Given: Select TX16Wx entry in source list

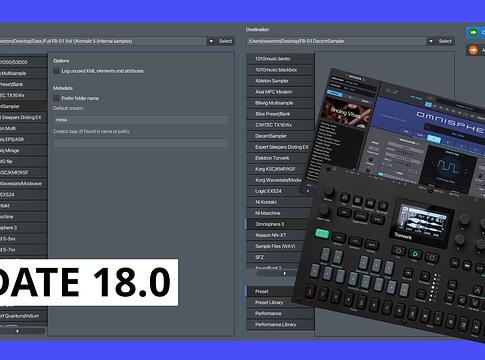Looking at the screenshot, I should pyautogui.click(x=24, y=95).
